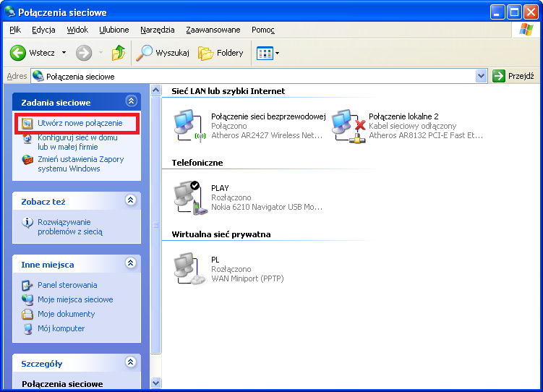
Task: Collapse the Zobacz też panel
Action: [x=131, y=200]
